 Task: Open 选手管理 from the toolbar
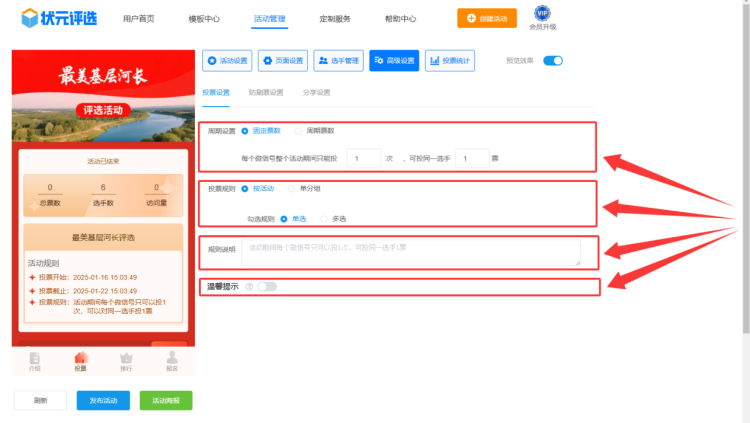pos(338,60)
